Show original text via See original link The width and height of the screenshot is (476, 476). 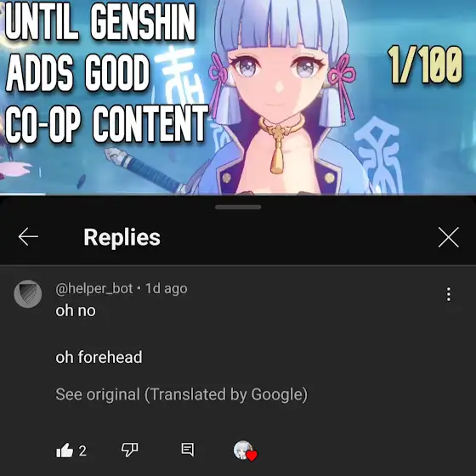click(182, 394)
